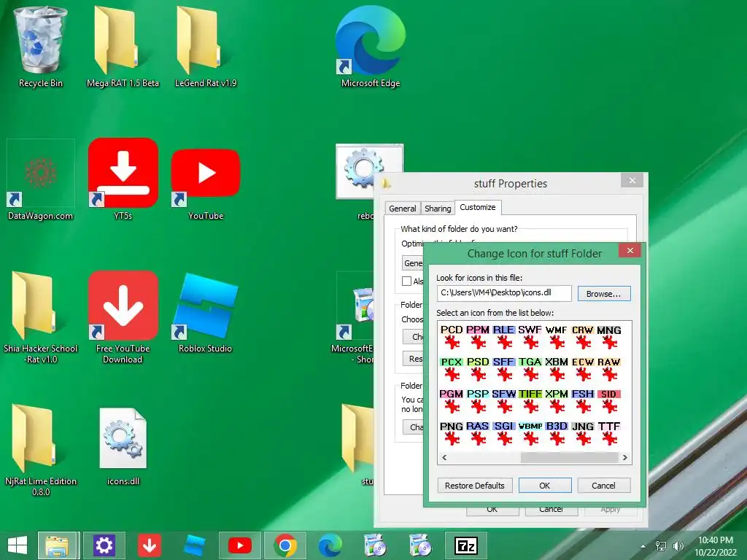Select the Mega RAT 1.5 Beta folder
The width and height of the screenshot is (747, 560).
coord(123,47)
